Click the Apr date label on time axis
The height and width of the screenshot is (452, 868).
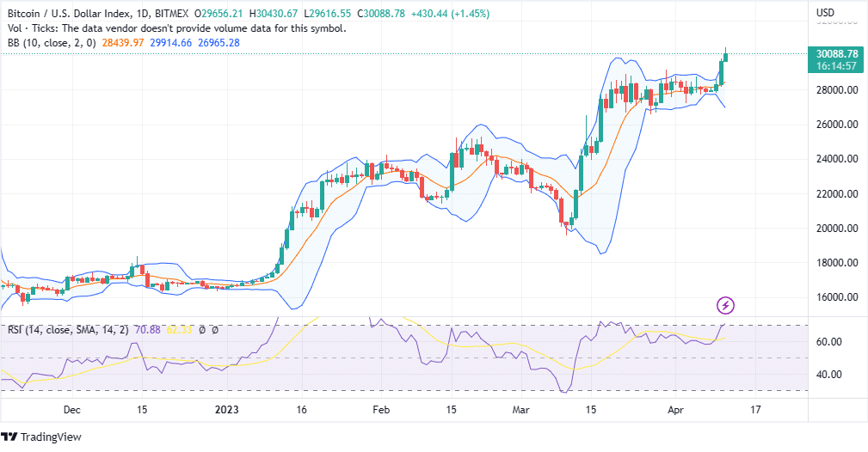[x=675, y=410]
